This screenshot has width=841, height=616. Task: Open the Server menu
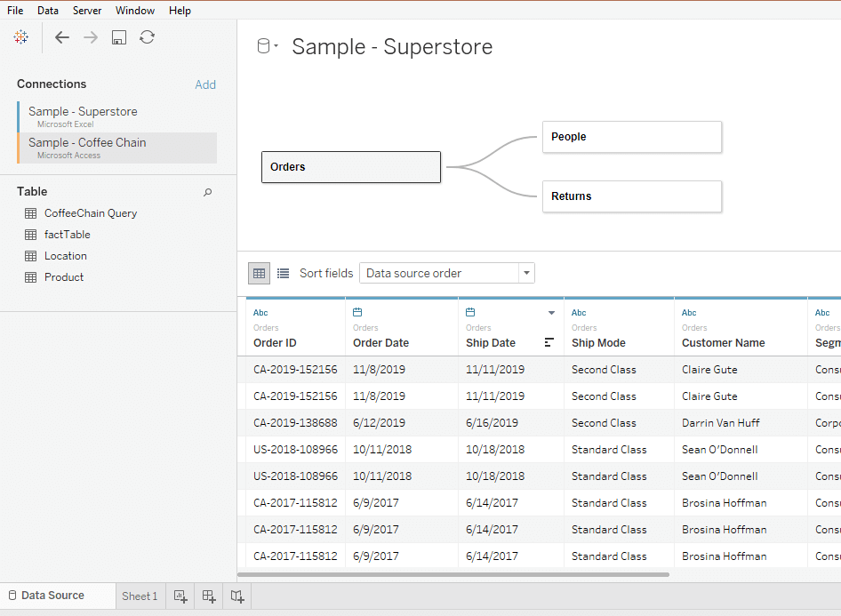click(x=87, y=11)
